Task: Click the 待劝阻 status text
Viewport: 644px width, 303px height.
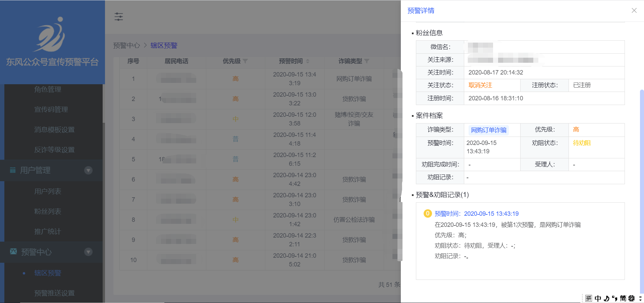Action: coord(582,143)
